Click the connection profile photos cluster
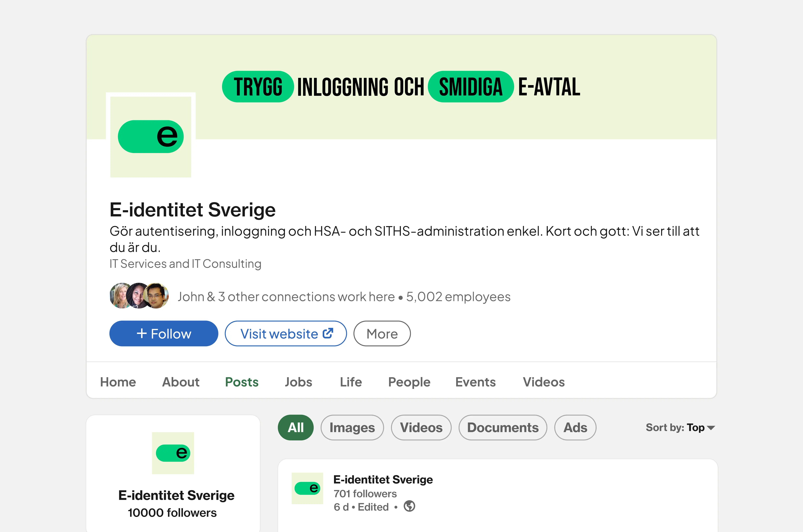Image resolution: width=803 pixels, height=532 pixels. point(139,296)
